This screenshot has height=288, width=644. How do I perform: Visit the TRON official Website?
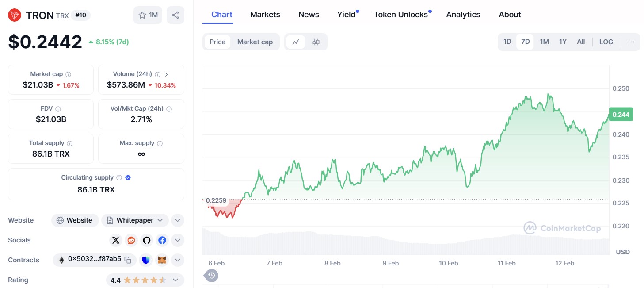tap(75, 220)
